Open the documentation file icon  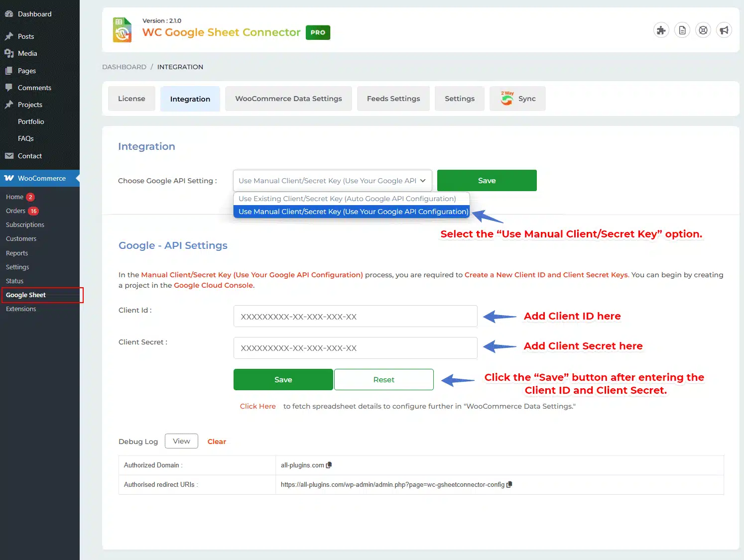(682, 30)
